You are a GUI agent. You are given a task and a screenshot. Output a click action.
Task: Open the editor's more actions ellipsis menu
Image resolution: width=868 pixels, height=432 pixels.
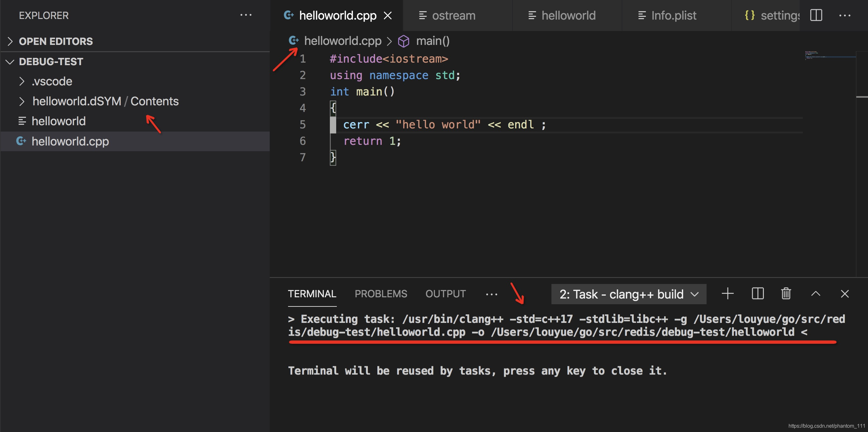point(844,15)
